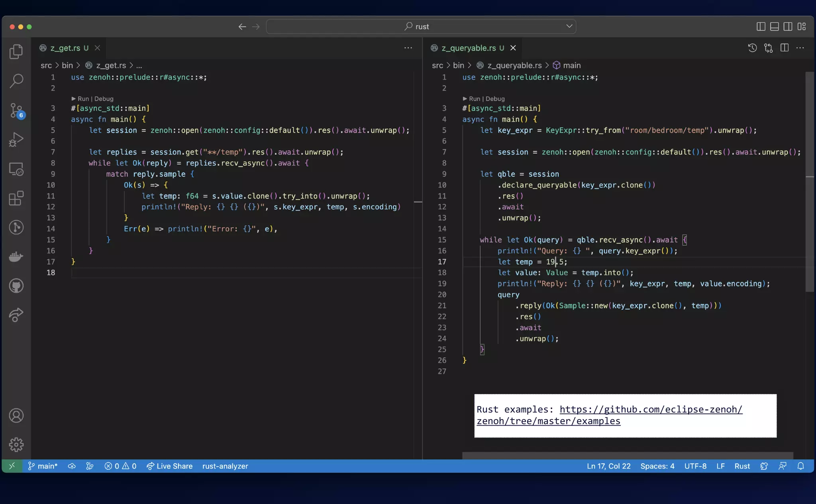Open the Remote Explorer view
The width and height of the screenshot is (816, 504).
point(16,169)
